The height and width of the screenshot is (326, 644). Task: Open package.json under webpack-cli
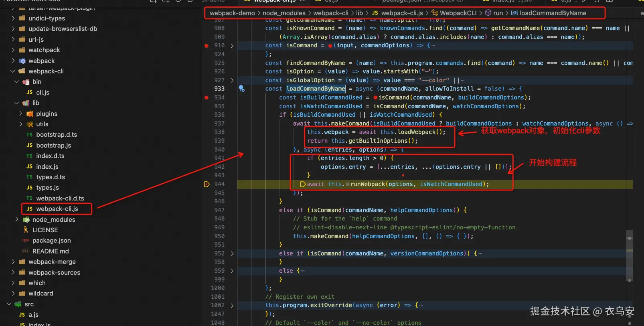[51, 241]
